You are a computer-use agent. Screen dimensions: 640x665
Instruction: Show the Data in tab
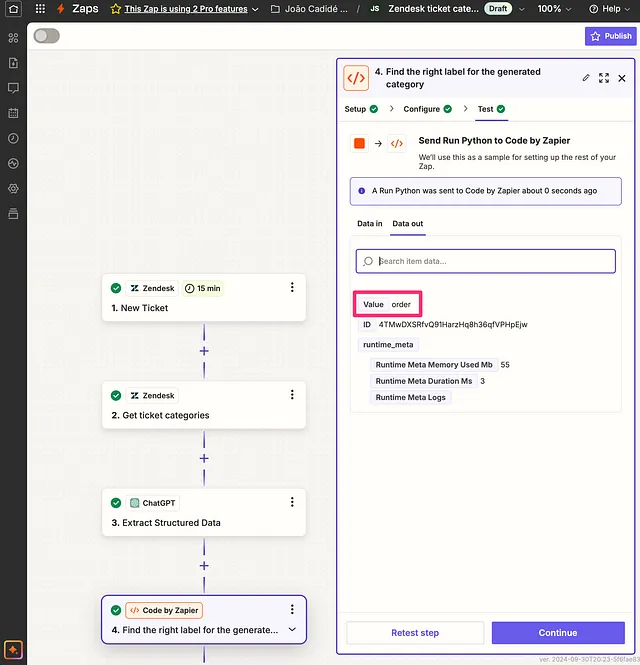pyautogui.click(x=369, y=224)
